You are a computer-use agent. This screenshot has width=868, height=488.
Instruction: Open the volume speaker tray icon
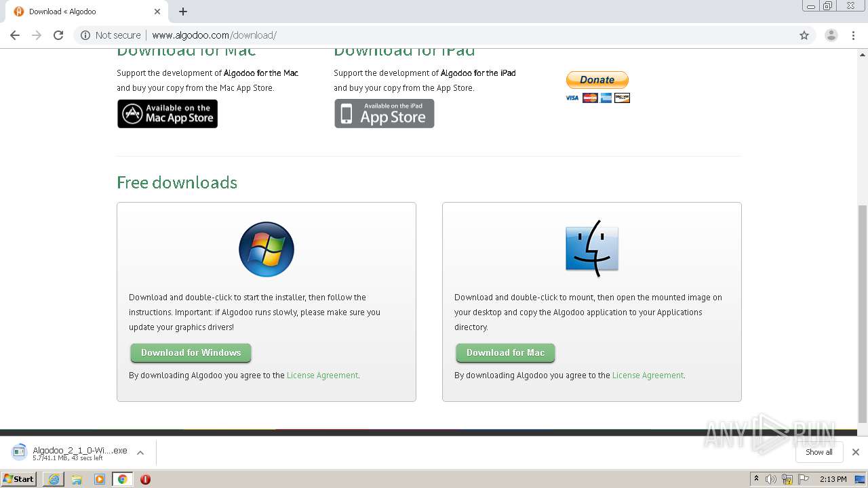point(771,479)
